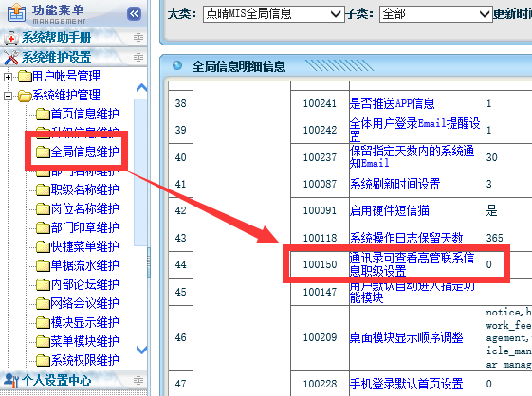Open the 子类 dropdown showing 全部
The height and width of the screenshot is (396, 532).
pyautogui.click(x=435, y=14)
